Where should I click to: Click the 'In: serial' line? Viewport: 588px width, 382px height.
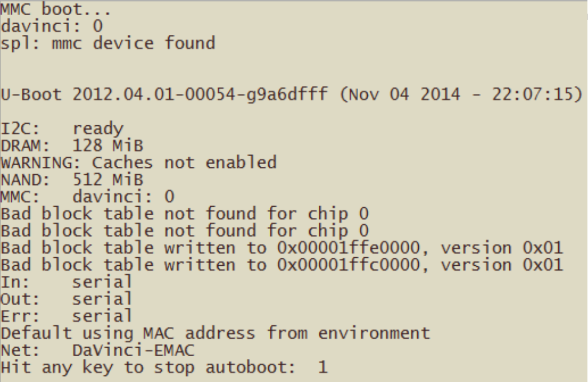pos(67,282)
